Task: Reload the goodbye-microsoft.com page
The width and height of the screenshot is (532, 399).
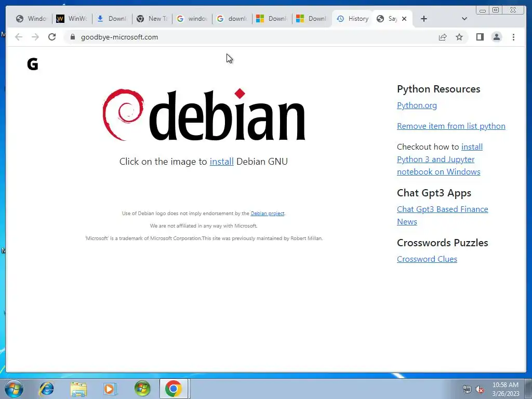Action: (x=52, y=37)
